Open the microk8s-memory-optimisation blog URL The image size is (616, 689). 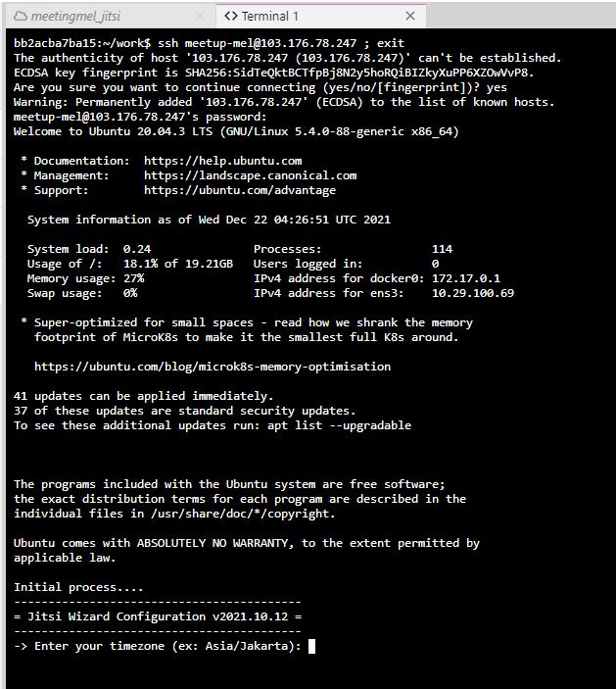tap(212, 367)
